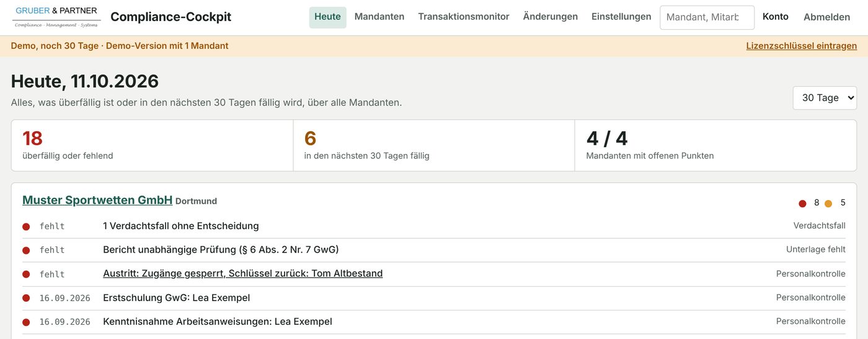Open Muster Sportwetten GmbH client link

click(x=97, y=200)
